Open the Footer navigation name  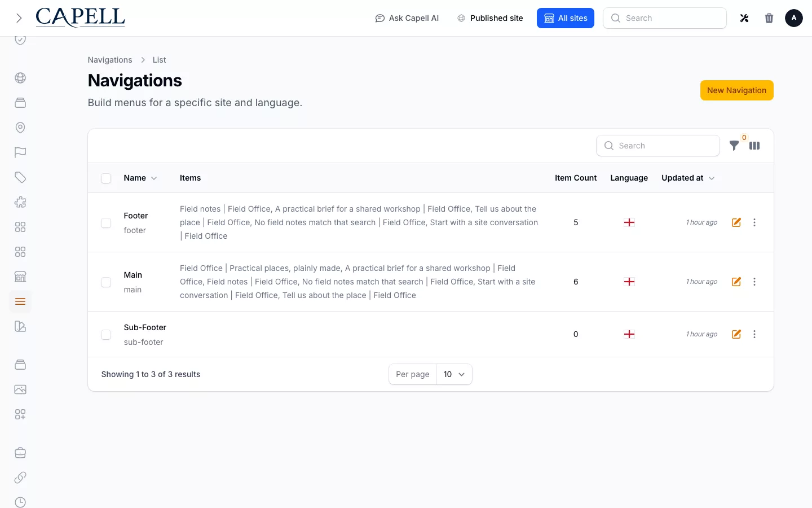click(x=136, y=216)
